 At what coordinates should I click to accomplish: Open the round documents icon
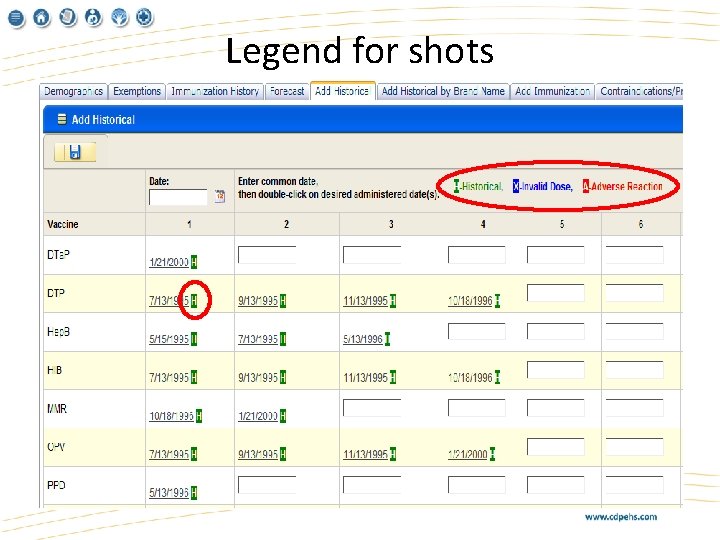pyautogui.click(x=68, y=18)
